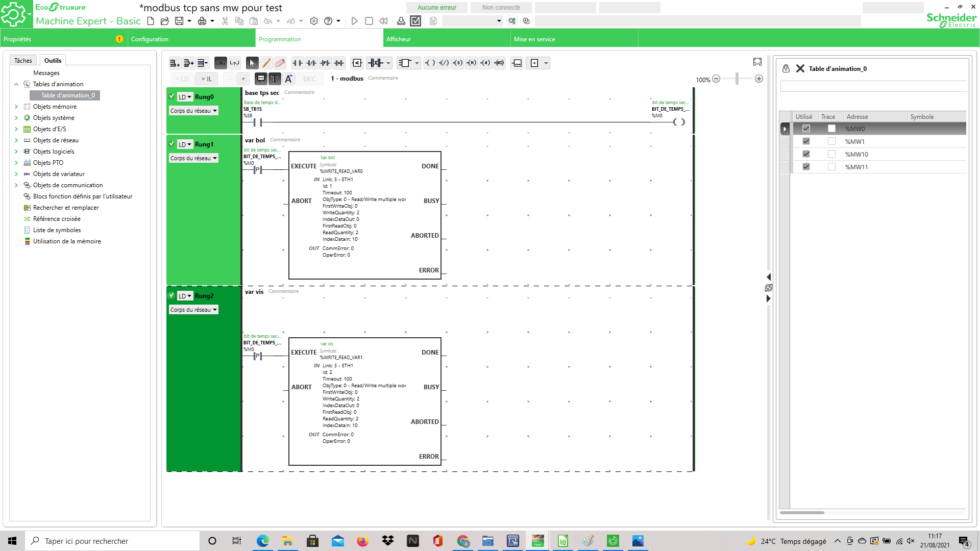The image size is (980, 551).
Task: Click the start controller play icon
Action: 355,21
